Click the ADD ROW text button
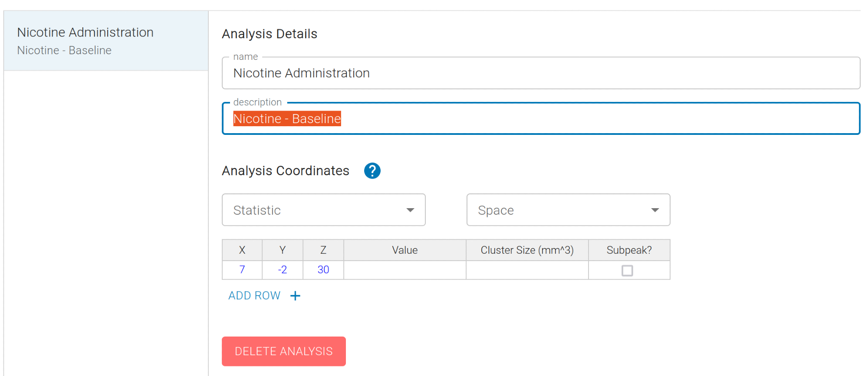This screenshot has height=376, width=868. [254, 296]
